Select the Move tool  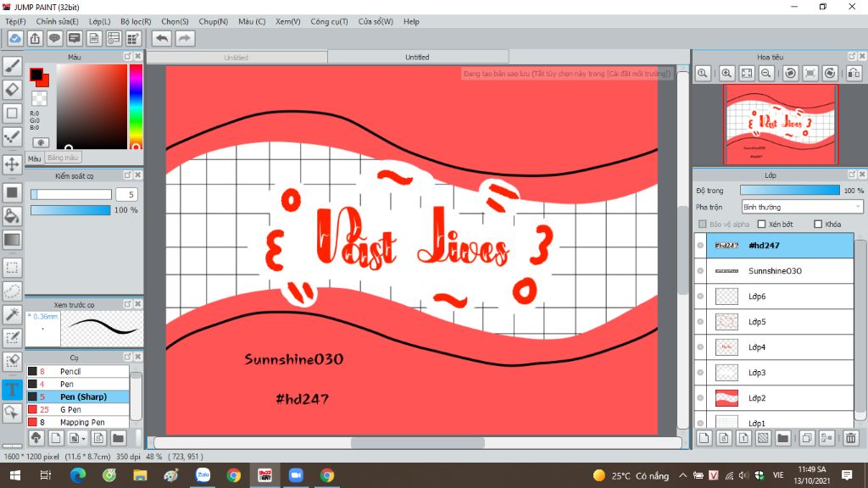[x=12, y=164]
